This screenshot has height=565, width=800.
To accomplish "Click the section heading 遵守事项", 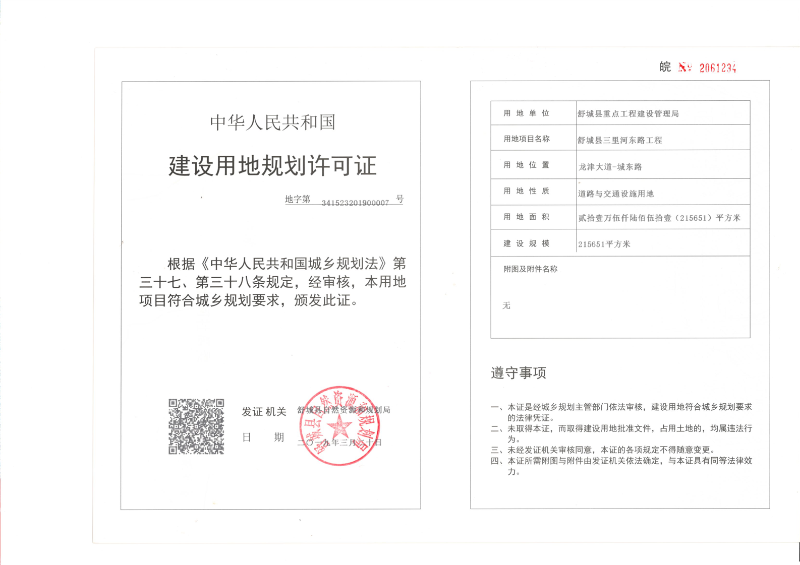I will [x=518, y=373].
